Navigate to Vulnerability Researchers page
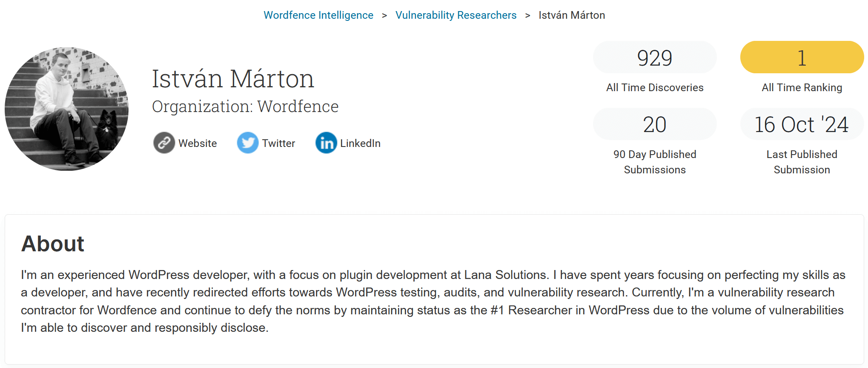The width and height of the screenshot is (868, 368). pyautogui.click(x=455, y=15)
